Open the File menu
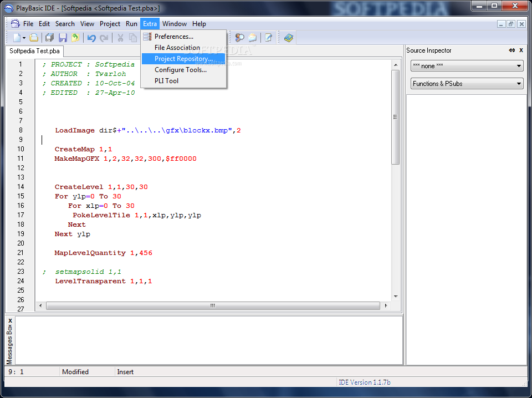The height and width of the screenshot is (398, 532). (28, 24)
